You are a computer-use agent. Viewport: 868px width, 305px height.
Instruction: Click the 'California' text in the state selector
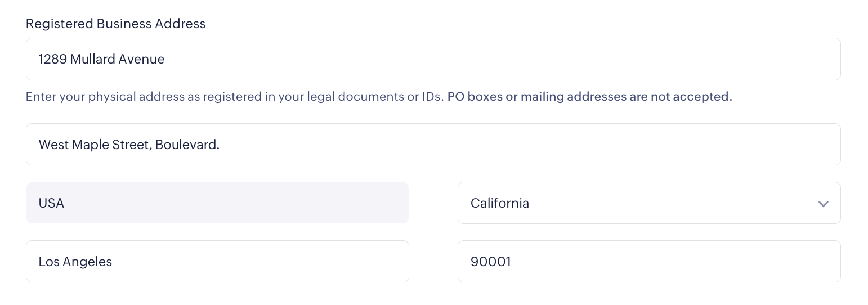click(500, 203)
